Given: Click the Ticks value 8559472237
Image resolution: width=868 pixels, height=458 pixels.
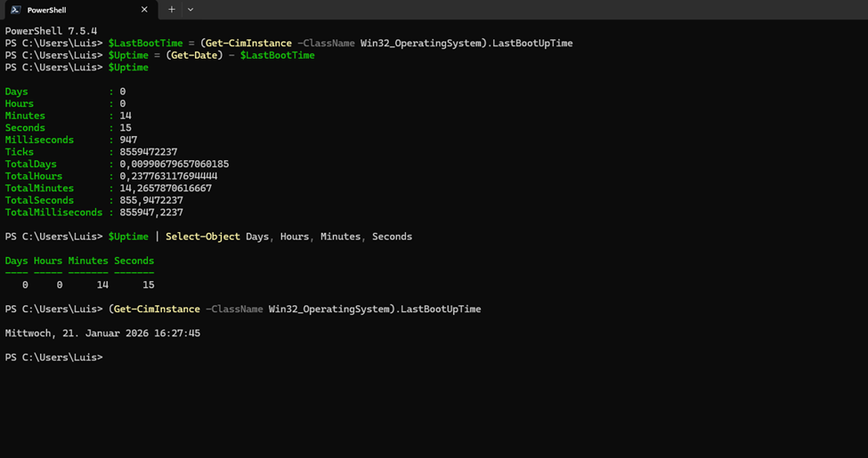Looking at the screenshot, I should [149, 152].
